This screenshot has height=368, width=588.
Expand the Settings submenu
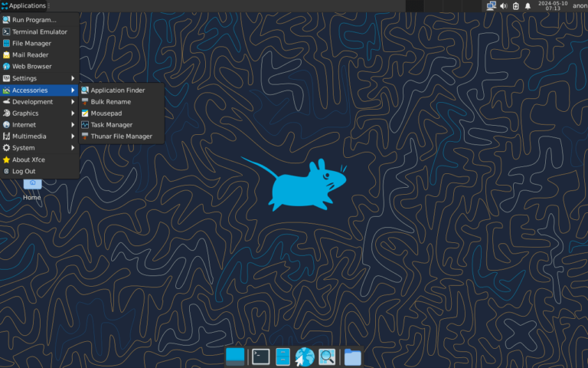(40, 78)
